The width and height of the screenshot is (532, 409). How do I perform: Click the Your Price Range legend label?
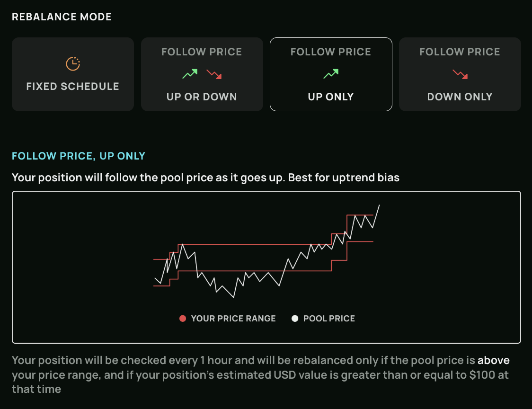pos(233,319)
